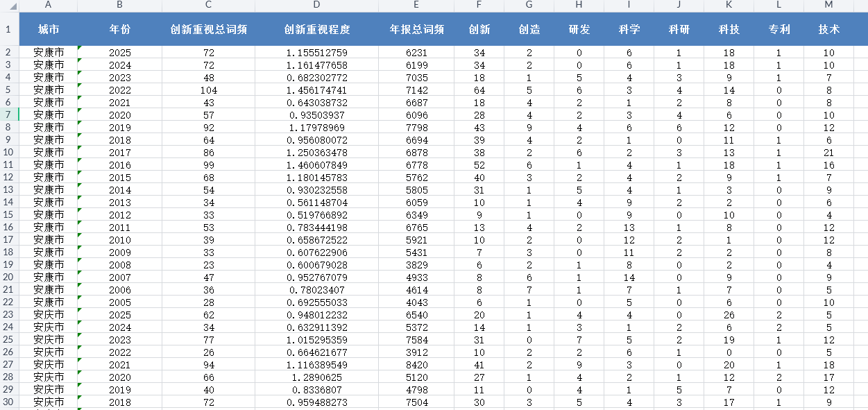Select row 22 header
This screenshot has height=410, width=868.
pos(8,302)
